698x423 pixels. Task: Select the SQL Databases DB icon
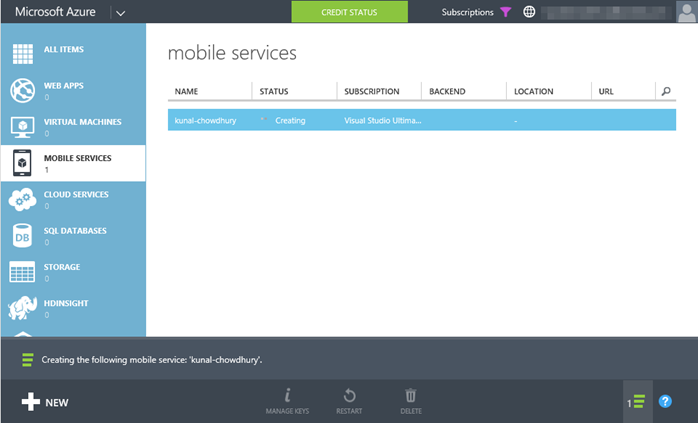(x=22, y=236)
